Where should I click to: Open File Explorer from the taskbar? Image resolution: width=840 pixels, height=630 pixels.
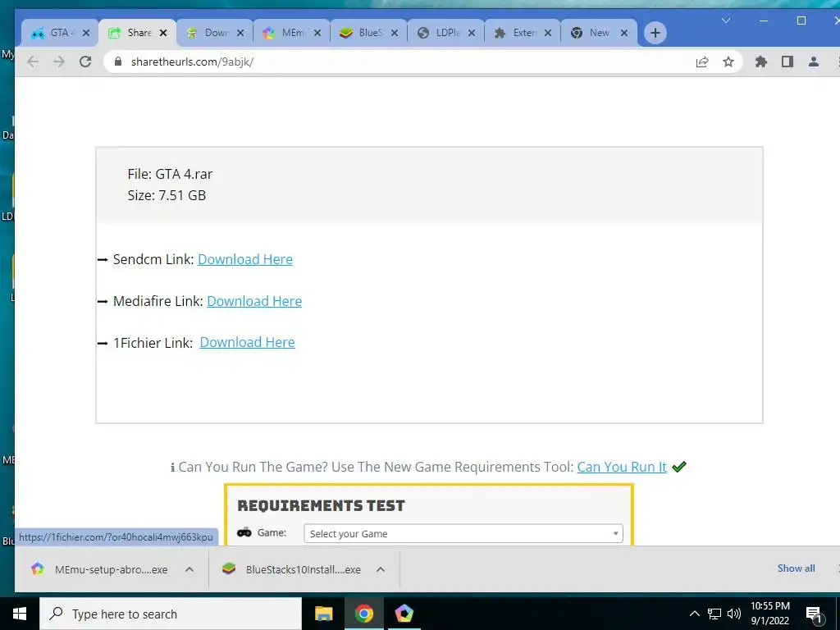tap(323, 614)
